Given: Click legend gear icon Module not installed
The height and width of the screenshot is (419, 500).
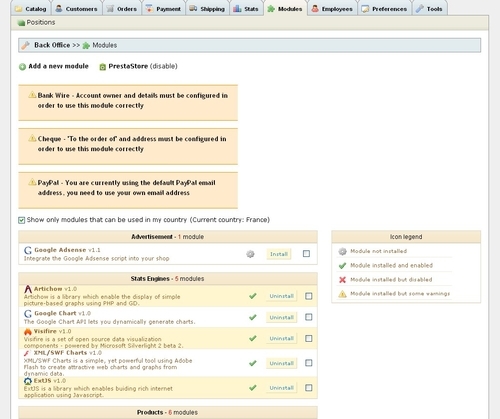Looking at the screenshot, I should click(x=342, y=251).
